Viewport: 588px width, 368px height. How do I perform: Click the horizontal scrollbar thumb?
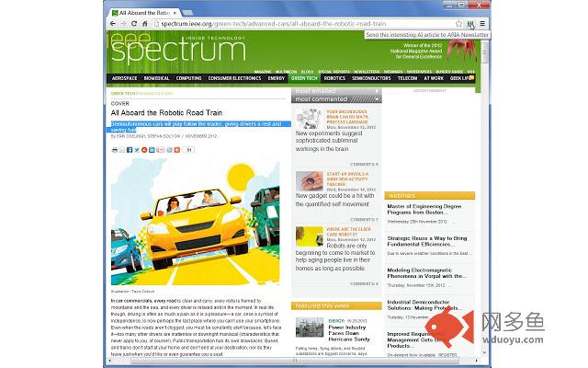[x=294, y=361]
